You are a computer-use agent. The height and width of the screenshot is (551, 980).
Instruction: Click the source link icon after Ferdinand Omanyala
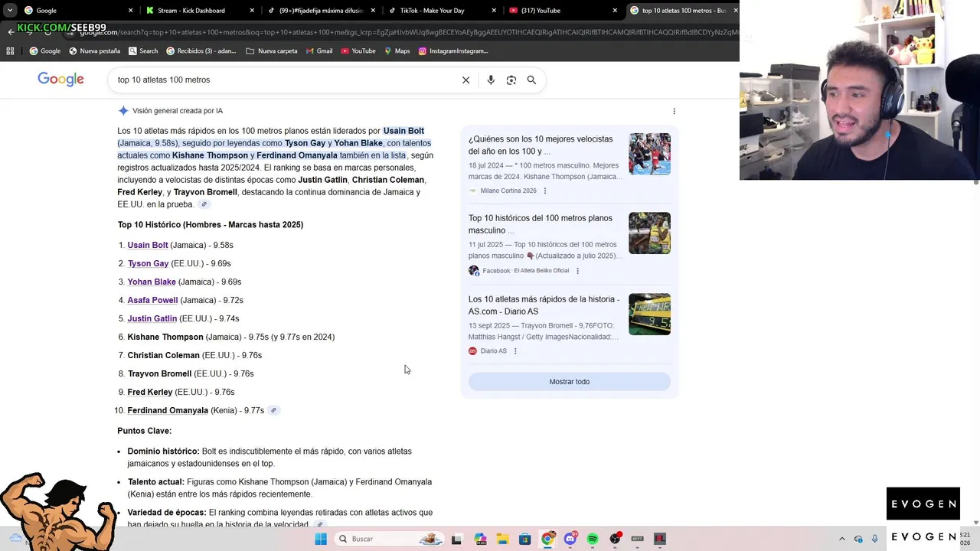(x=273, y=410)
